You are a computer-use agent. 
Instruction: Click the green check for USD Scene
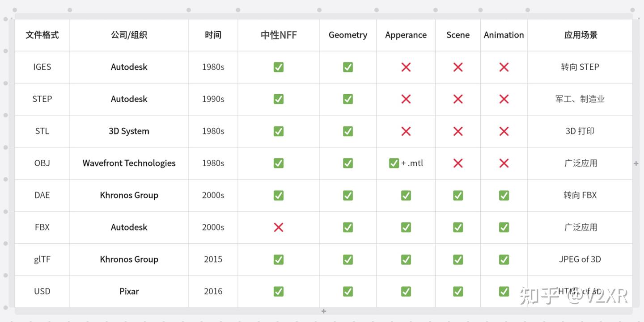point(458,291)
